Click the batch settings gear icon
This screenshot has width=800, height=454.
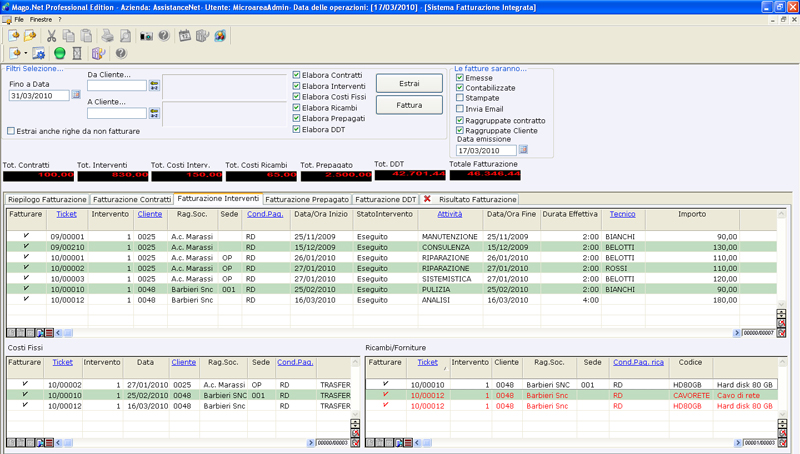(x=39, y=53)
